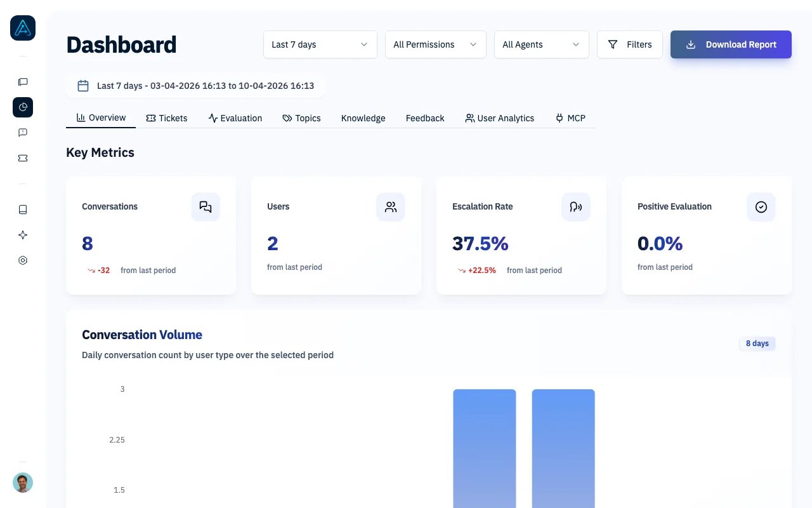Open the tickets icon in the sidebar
The width and height of the screenshot is (812, 508).
(23, 158)
